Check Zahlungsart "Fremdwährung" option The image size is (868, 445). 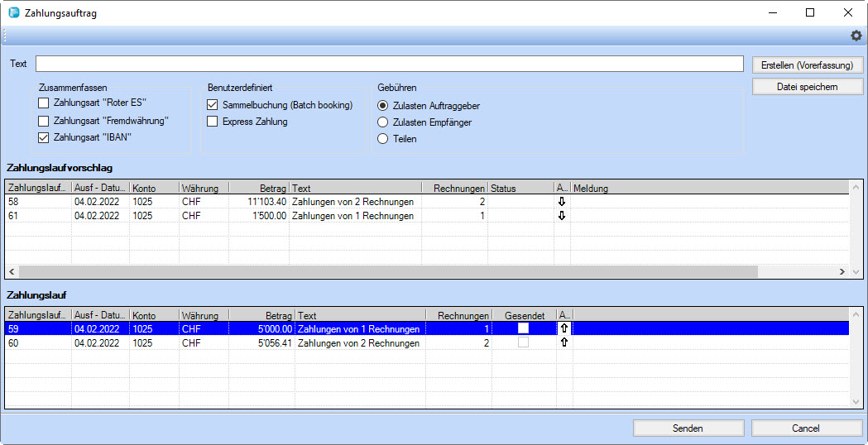pos(44,121)
